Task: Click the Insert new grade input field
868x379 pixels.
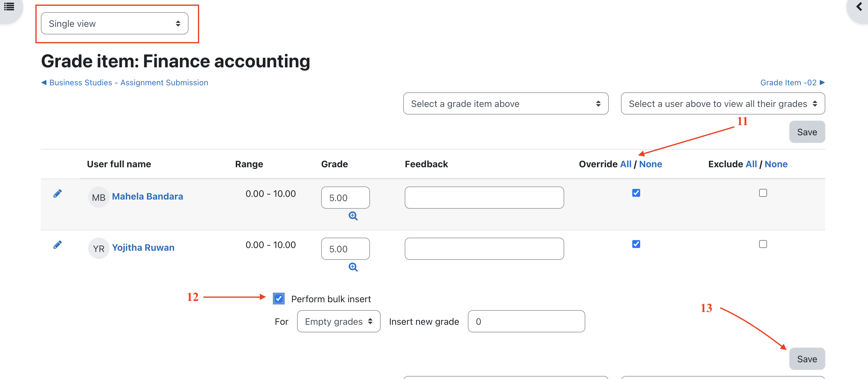Action: pos(526,321)
